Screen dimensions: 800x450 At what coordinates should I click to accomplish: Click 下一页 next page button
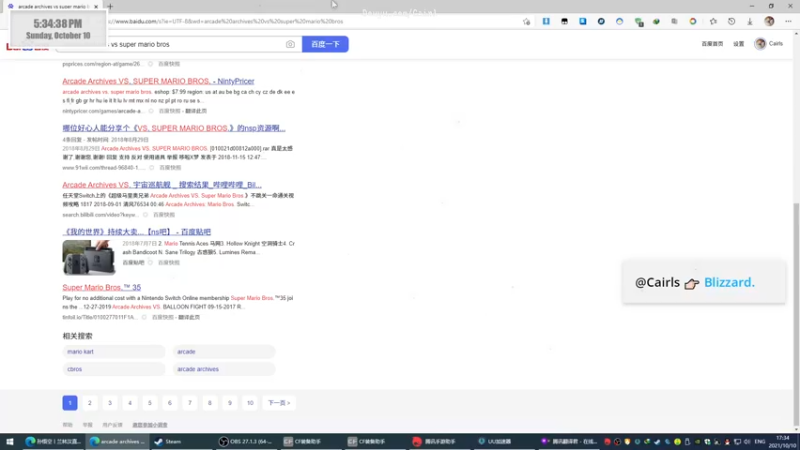coord(279,403)
